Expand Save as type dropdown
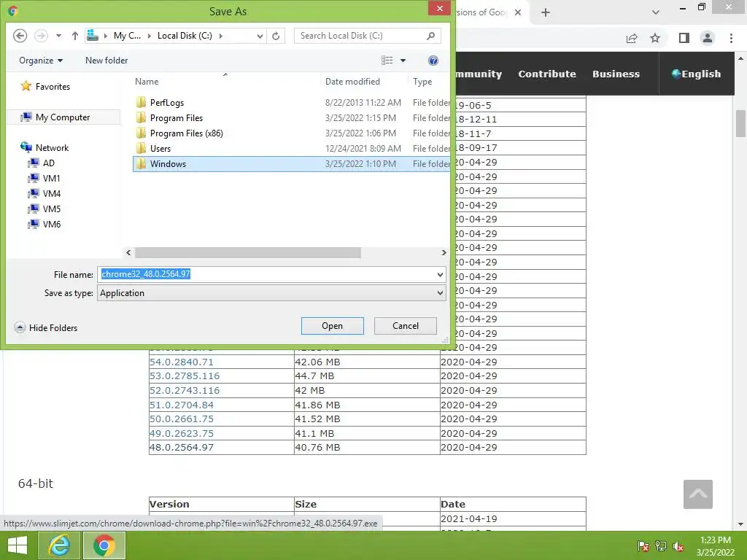The height and width of the screenshot is (560, 747). 440,293
